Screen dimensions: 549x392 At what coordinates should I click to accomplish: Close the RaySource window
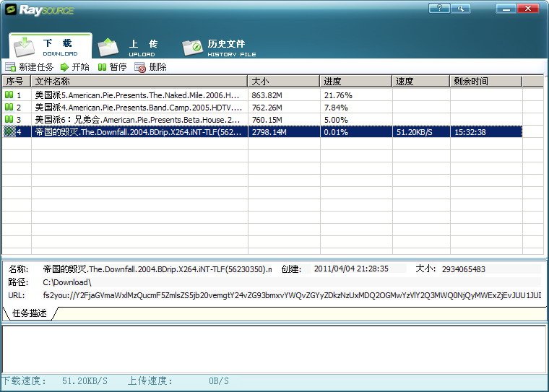click(x=528, y=8)
